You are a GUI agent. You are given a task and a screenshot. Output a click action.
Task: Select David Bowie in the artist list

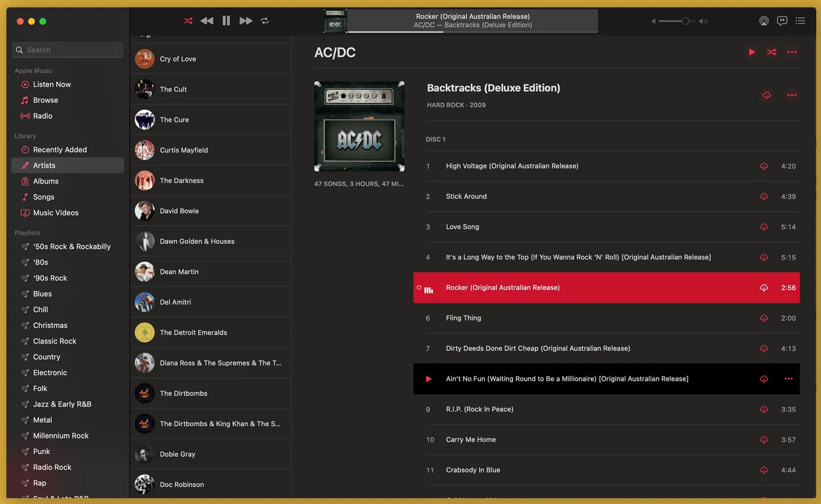[179, 211]
